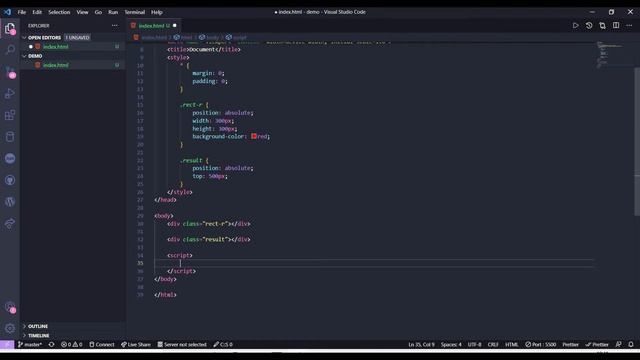Click the sync changes icon in status bar
Viewport: 640px width, 360px height.
[51, 344]
